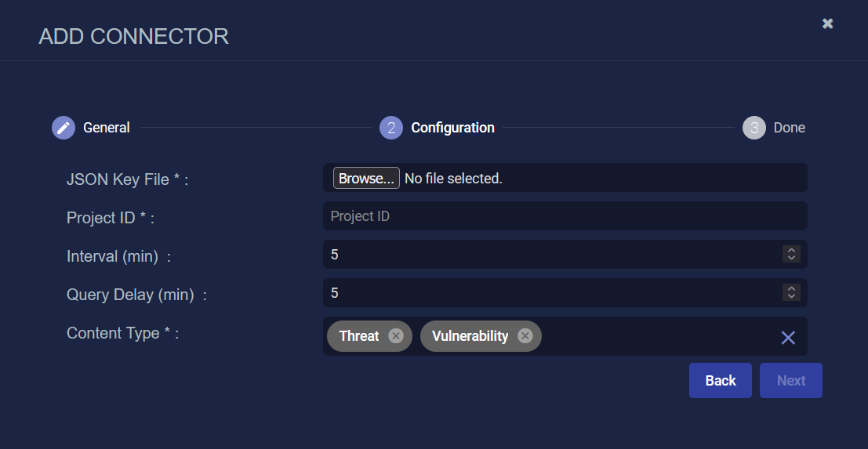Viewport: 868px width, 449px height.
Task: Select the step 2 Configuration circle
Action: (x=391, y=128)
